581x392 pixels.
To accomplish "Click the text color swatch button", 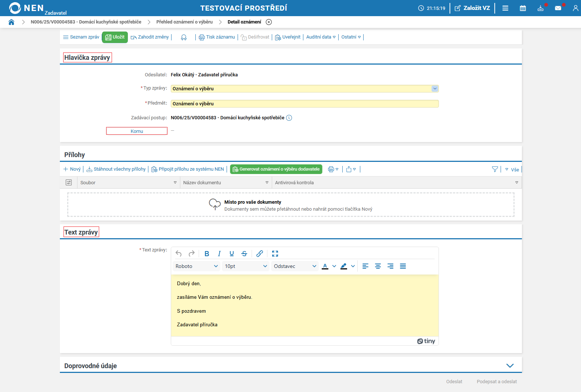I will [325, 266].
